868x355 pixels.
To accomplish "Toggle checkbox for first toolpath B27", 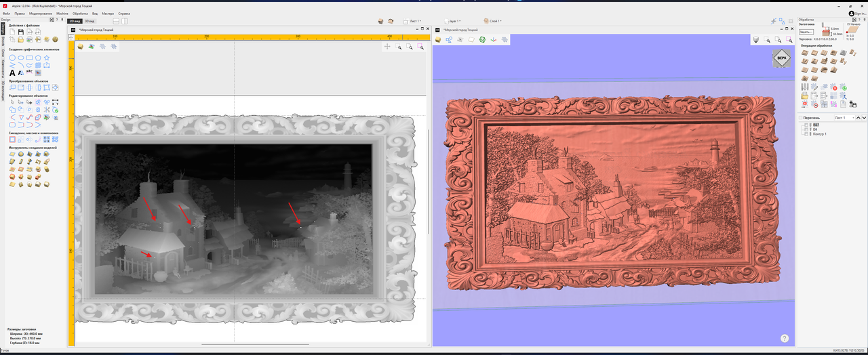I will [806, 125].
